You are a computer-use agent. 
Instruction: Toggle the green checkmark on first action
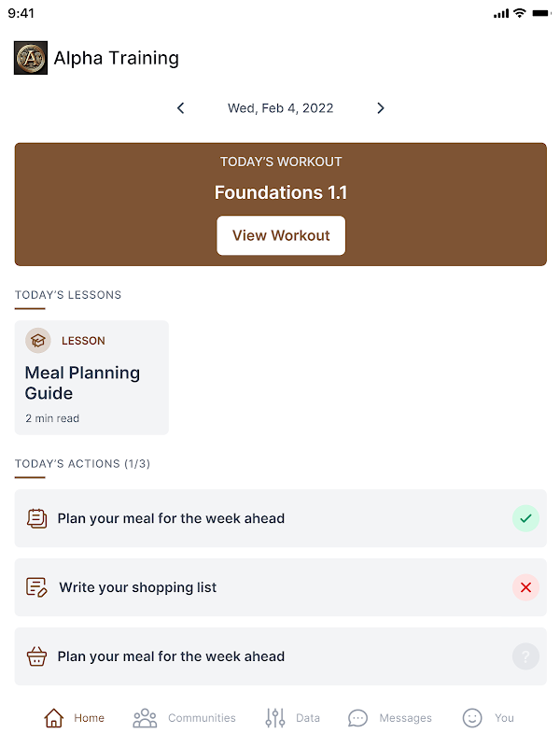tap(525, 518)
